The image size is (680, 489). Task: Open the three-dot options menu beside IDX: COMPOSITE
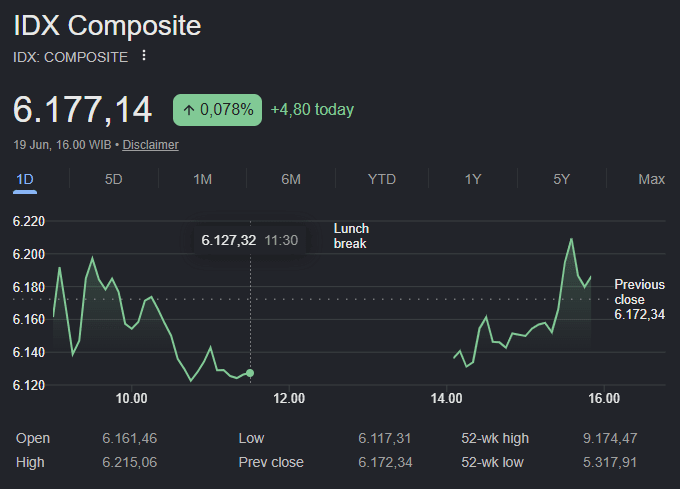point(144,55)
